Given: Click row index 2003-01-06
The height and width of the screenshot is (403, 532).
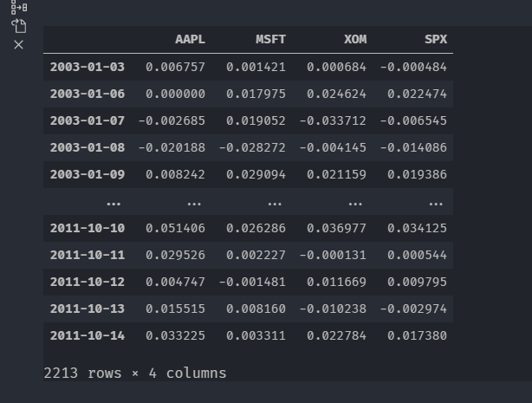Looking at the screenshot, I should [88, 94].
